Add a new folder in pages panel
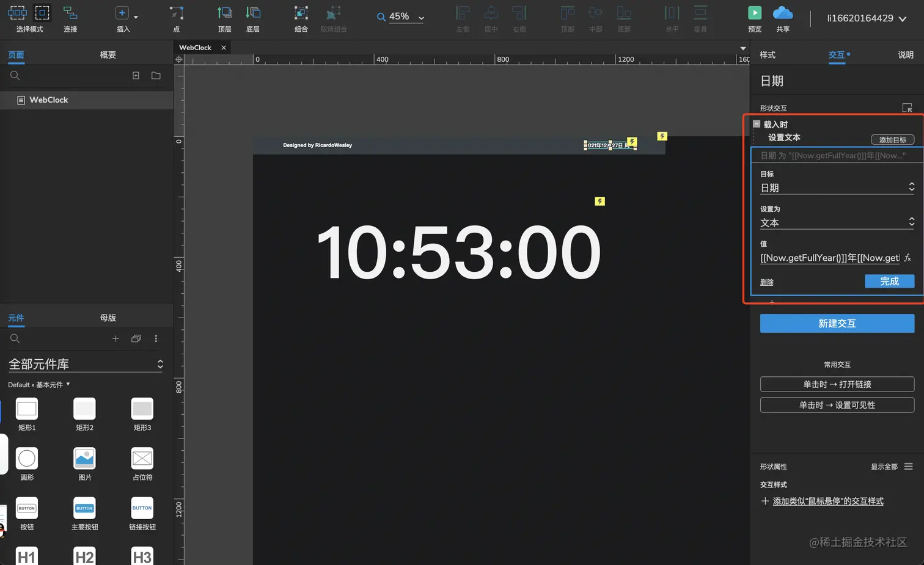The width and height of the screenshot is (924, 565). [x=156, y=76]
